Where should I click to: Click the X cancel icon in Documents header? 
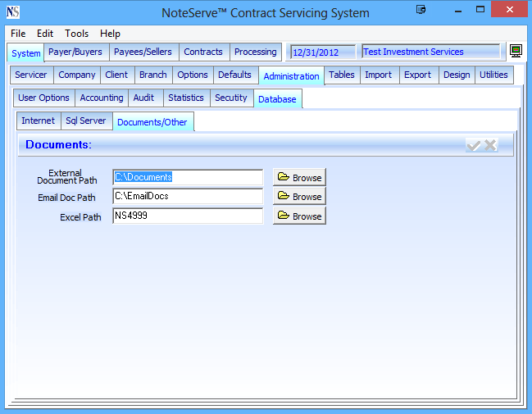490,145
